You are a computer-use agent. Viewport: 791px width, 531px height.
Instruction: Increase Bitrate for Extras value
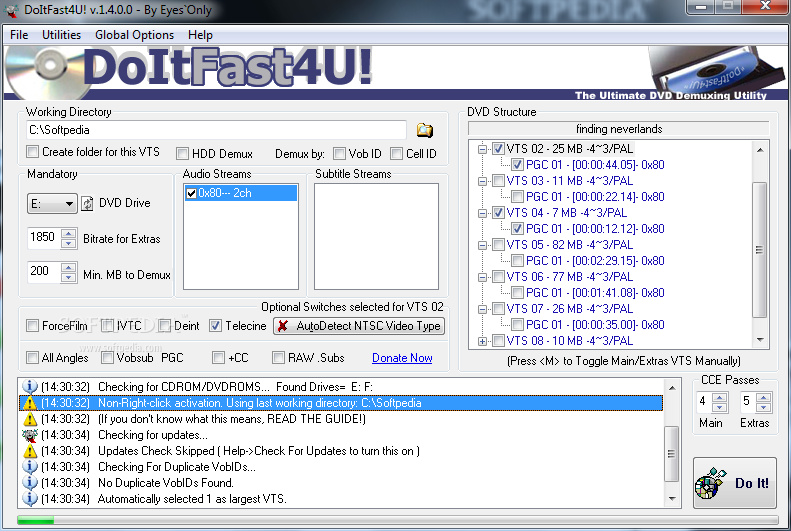click(x=68, y=233)
